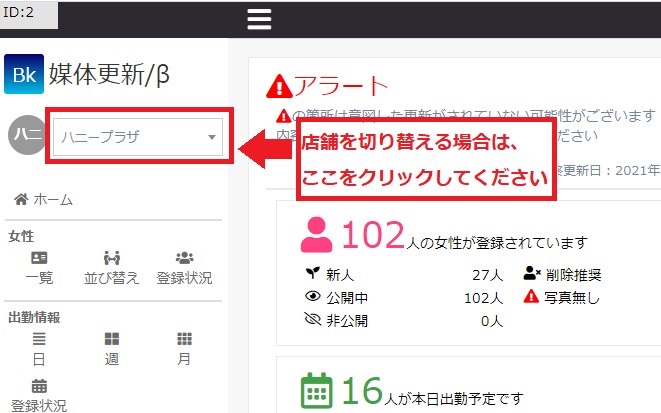Image resolution: width=661 pixels, height=413 pixels.
Task: Click the Bk logo icon
Action: 24,74
